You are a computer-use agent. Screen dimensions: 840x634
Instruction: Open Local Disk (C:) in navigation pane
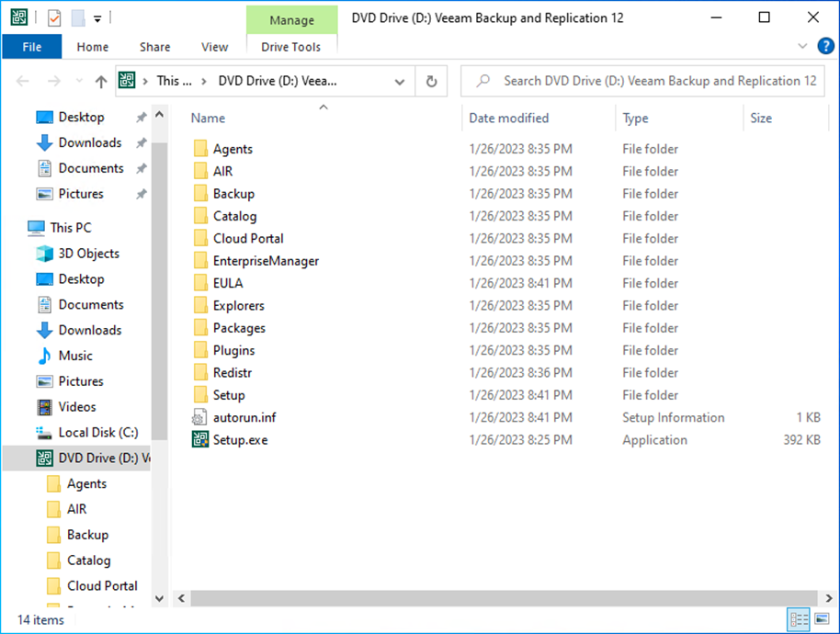tap(98, 433)
